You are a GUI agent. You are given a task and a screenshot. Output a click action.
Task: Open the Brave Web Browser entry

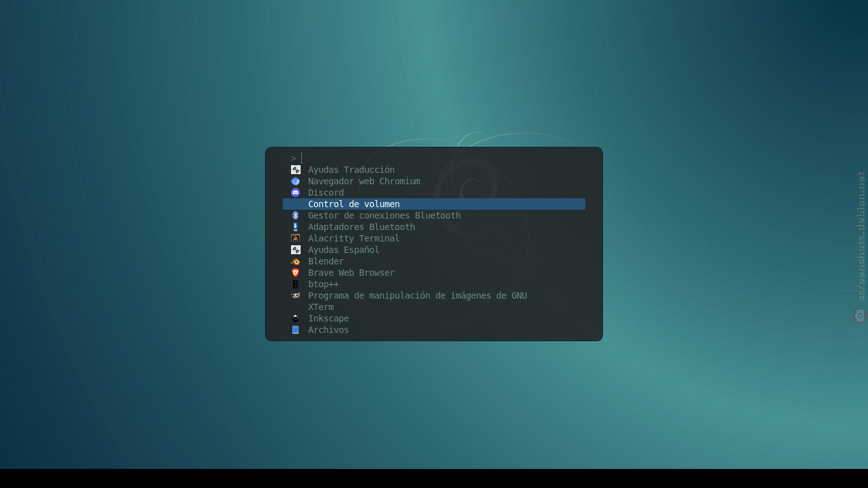434,273
